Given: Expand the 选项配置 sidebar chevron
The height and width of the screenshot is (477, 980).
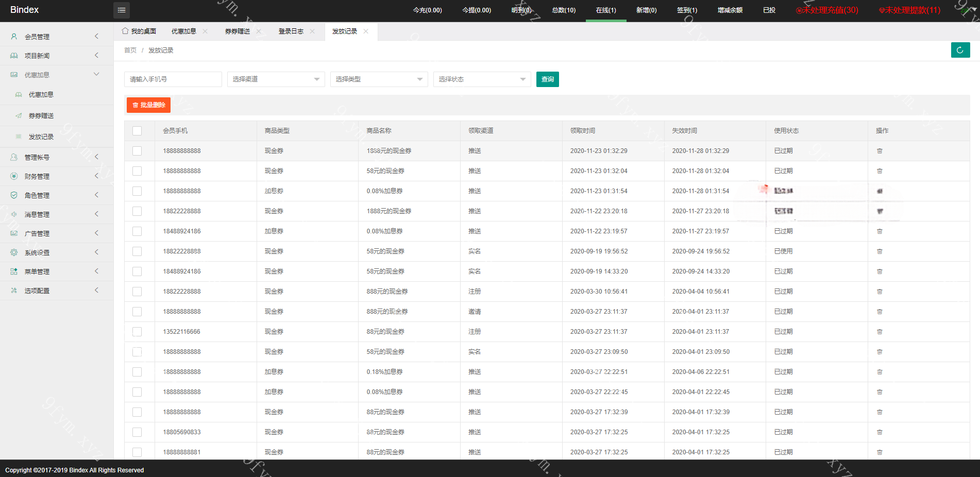Looking at the screenshot, I should point(96,290).
